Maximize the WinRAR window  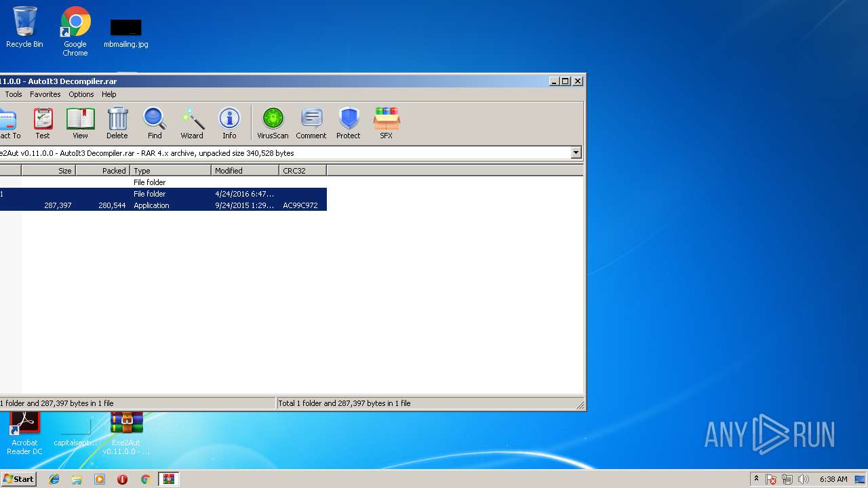566,81
